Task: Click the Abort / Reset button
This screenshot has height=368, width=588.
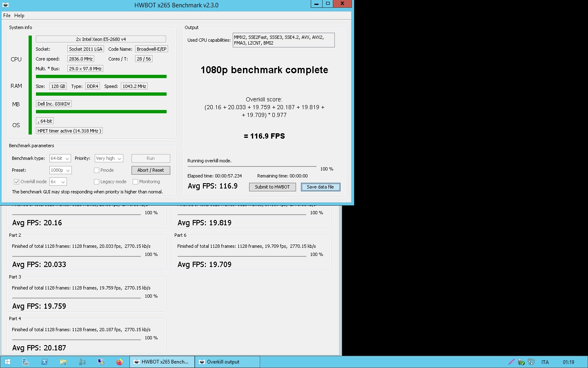Action: (151, 170)
